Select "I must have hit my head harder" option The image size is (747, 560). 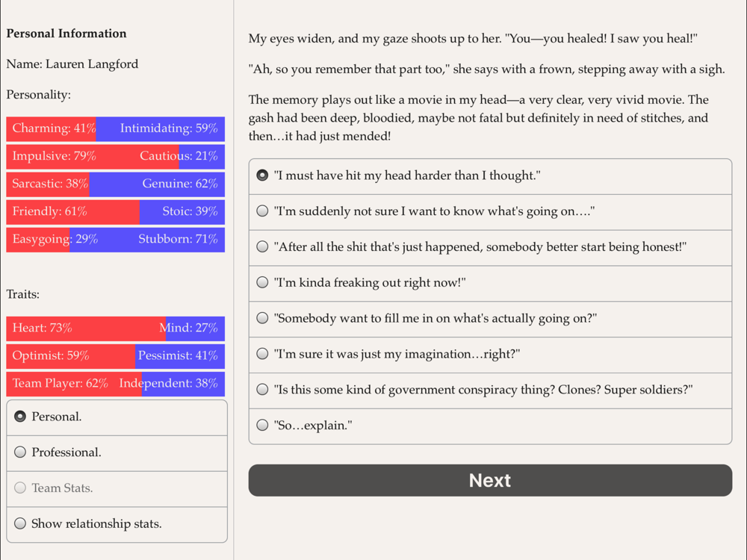pyautogui.click(x=490, y=175)
